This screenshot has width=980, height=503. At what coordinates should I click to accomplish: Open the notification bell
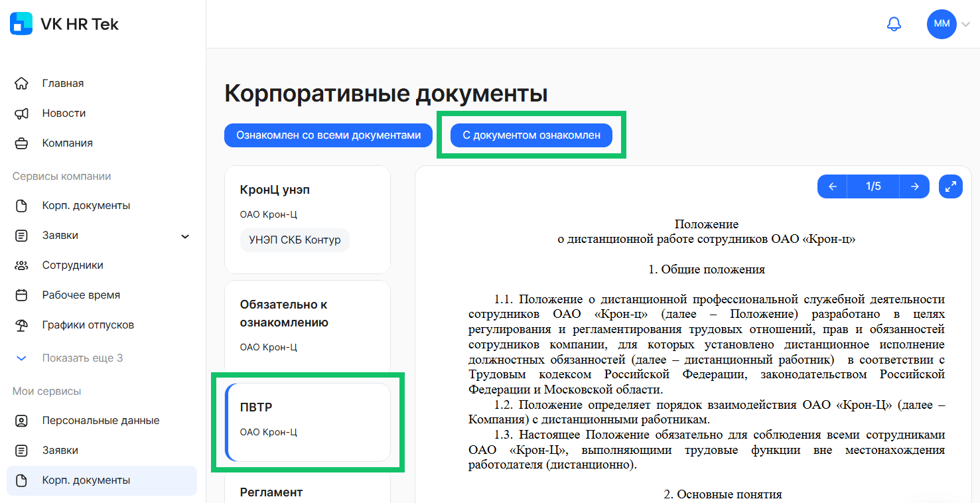pos(894,24)
